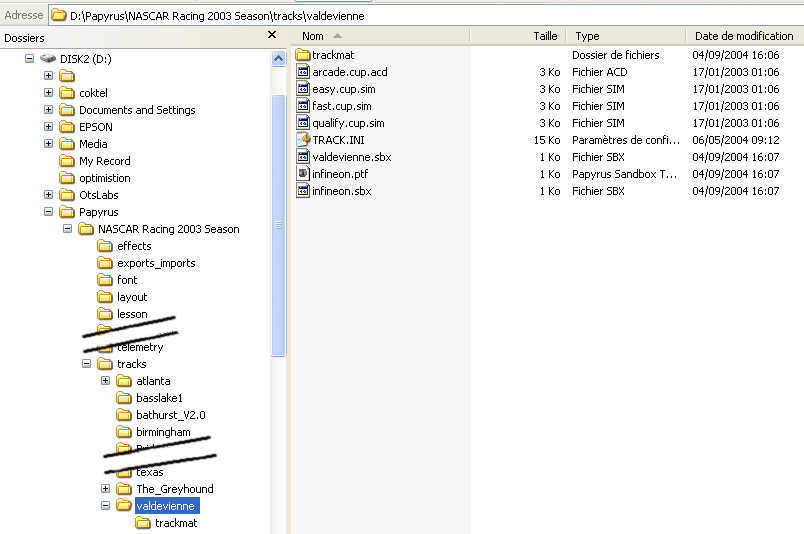Click the address bar path field

[x=426, y=16]
